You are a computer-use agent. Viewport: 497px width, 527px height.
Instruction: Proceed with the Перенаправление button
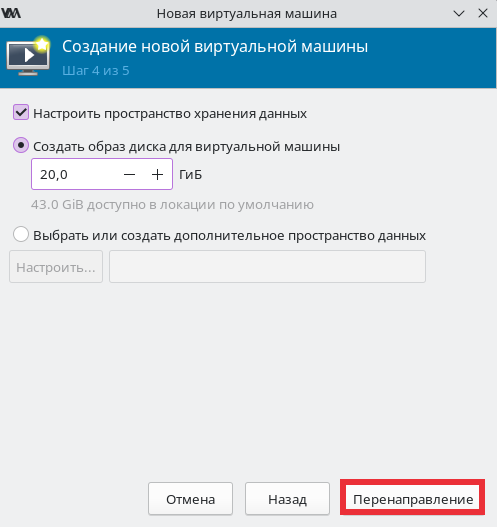tap(413, 499)
